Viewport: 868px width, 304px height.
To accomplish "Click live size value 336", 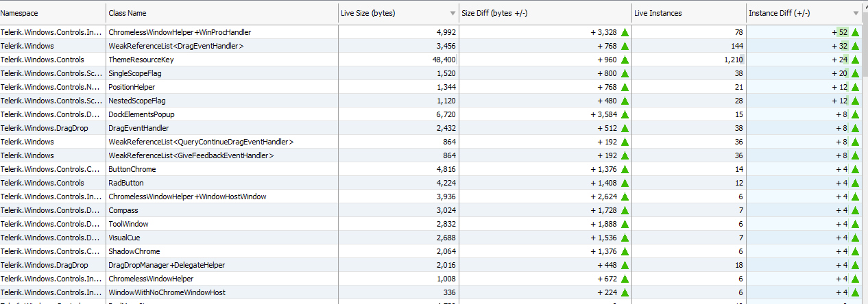I will tap(450, 292).
